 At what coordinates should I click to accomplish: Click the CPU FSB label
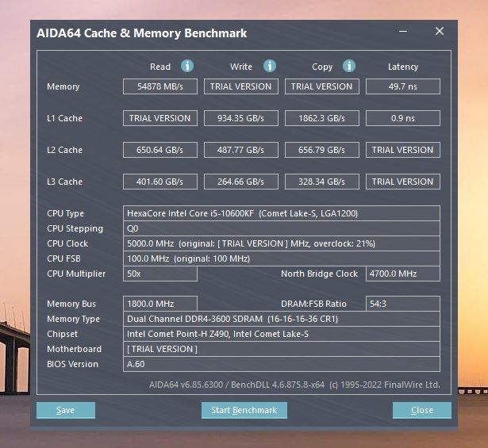(63, 258)
